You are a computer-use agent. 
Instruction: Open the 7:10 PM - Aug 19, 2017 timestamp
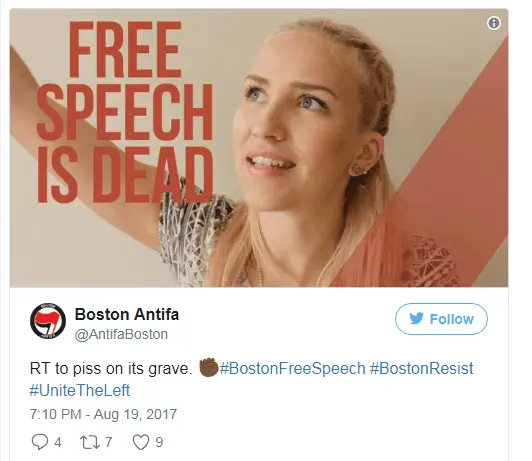pyautogui.click(x=103, y=414)
